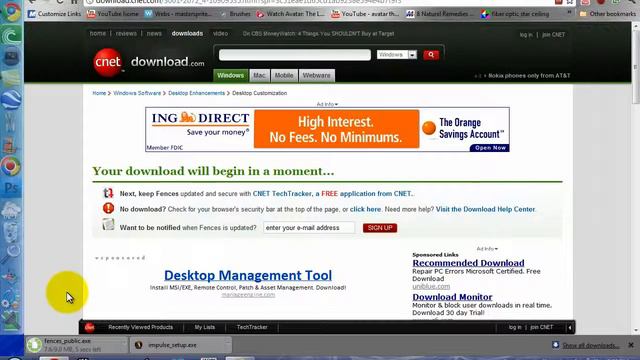
Task: Click the notepad icon beside Want to be notified
Action: (x=108, y=224)
